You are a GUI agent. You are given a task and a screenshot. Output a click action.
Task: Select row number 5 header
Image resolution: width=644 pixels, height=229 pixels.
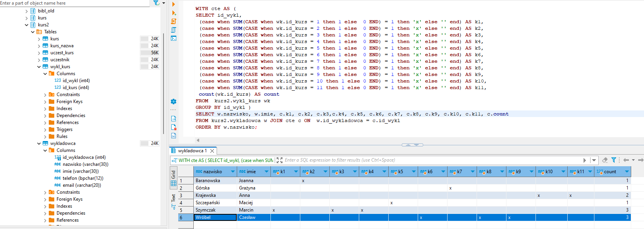(x=186, y=210)
